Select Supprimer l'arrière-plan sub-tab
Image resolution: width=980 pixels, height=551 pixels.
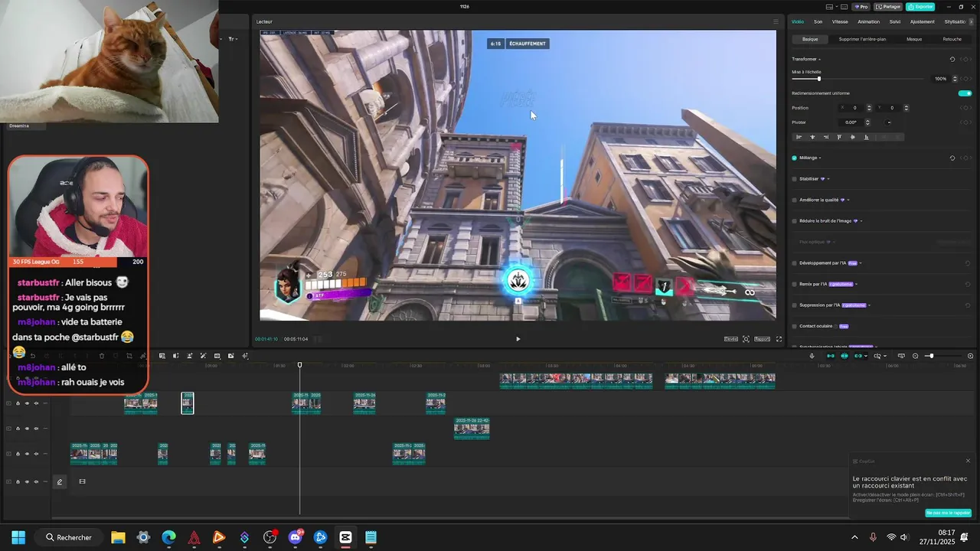[x=862, y=39]
